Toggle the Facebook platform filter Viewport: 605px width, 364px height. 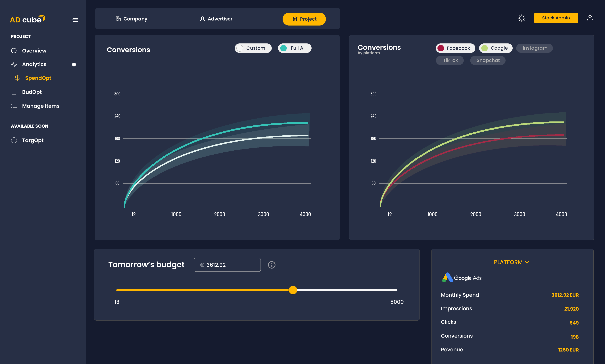[x=455, y=48]
